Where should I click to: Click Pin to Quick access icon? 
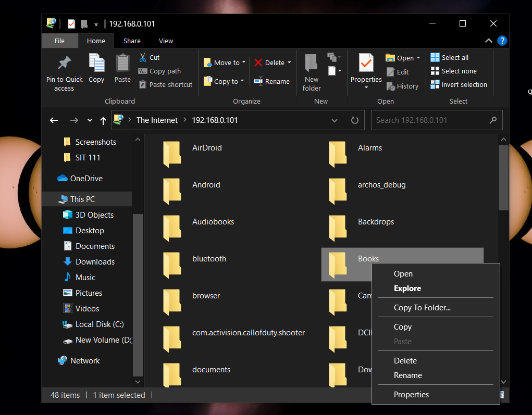pyautogui.click(x=64, y=64)
